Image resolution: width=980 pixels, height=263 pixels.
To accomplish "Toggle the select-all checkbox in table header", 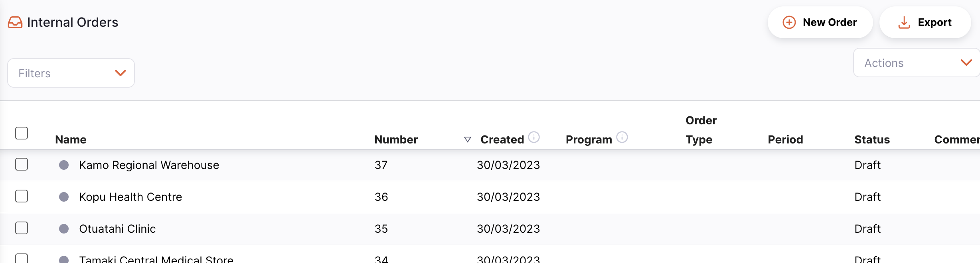I will point(22,133).
